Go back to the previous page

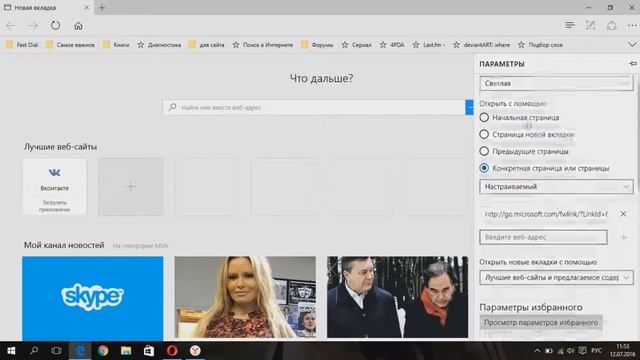(11, 26)
